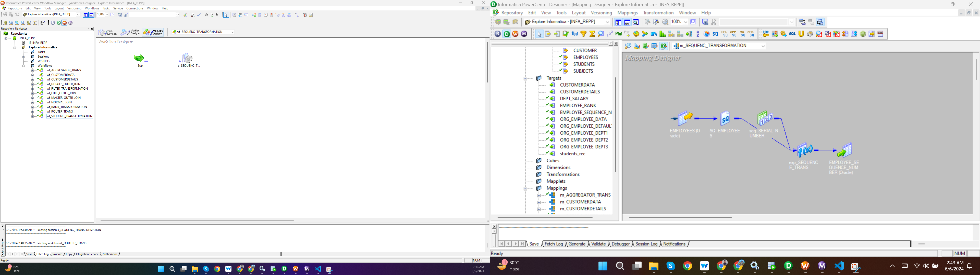
Task: Click the s_SEQUENC_T session task icon
Action: [x=188, y=58]
